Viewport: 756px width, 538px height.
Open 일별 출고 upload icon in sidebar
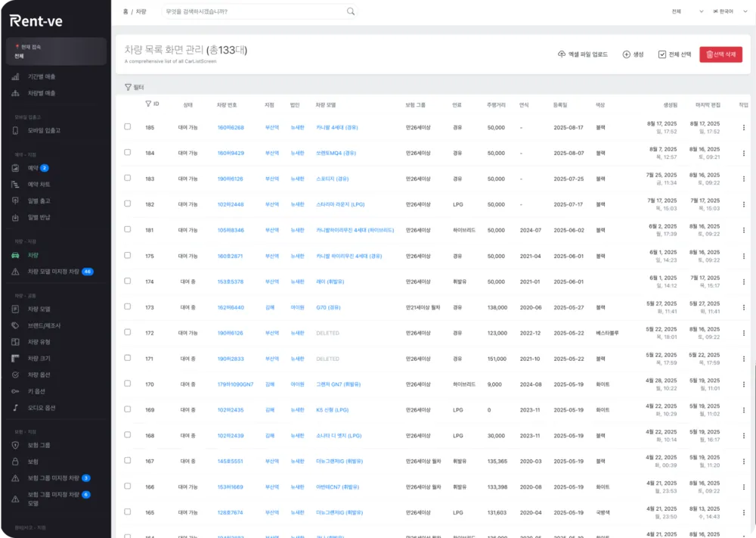click(x=15, y=201)
